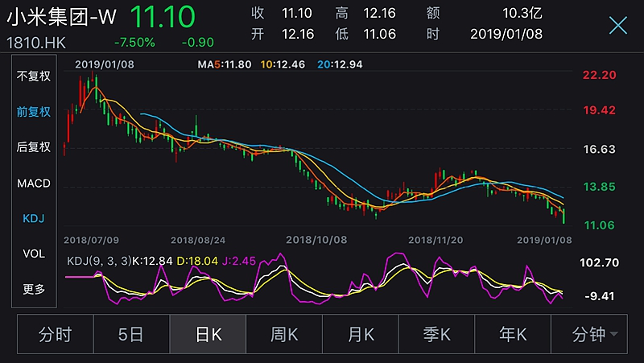Click the large current price 11.10
This screenshot has width=644, height=363.
pyautogui.click(x=163, y=17)
